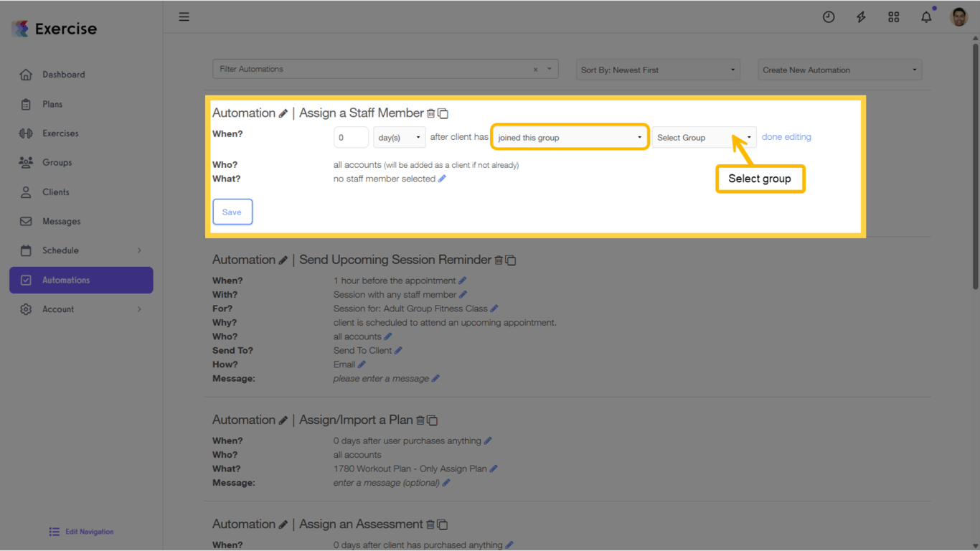Click the lightning bolt icon in the header
The width and height of the screenshot is (980, 551).
point(861,17)
